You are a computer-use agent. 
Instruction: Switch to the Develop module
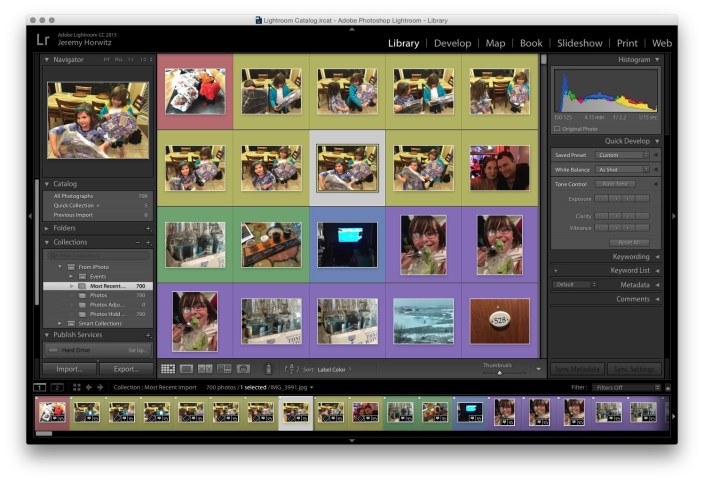tap(452, 43)
